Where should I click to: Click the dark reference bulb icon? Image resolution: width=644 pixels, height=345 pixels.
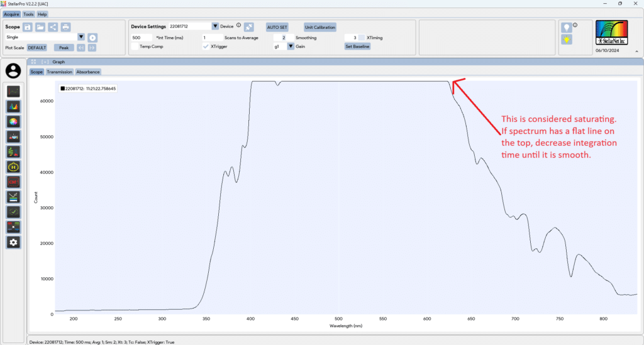coord(567,27)
